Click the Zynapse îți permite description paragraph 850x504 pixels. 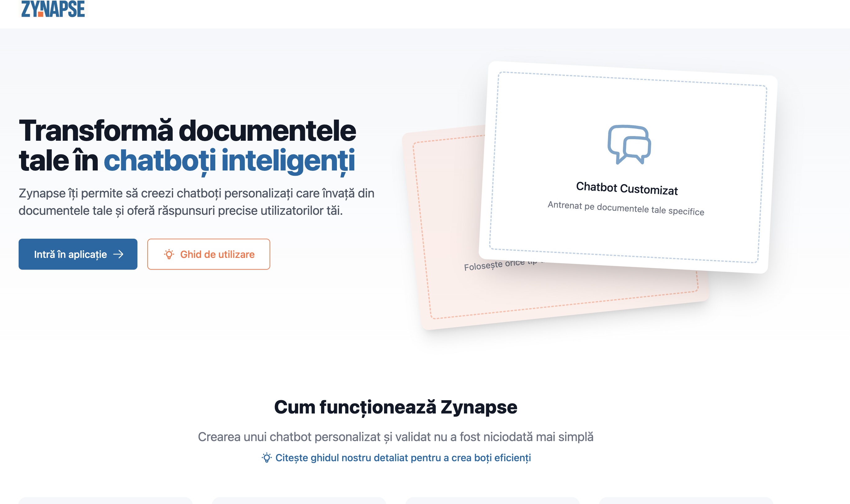(196, 202)
